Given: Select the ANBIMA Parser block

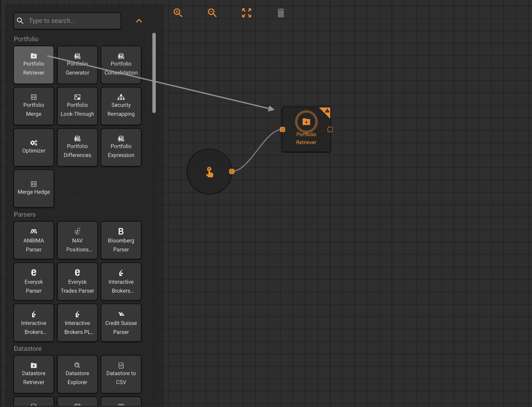Looking at the screenshot, I should pos(34,240).
